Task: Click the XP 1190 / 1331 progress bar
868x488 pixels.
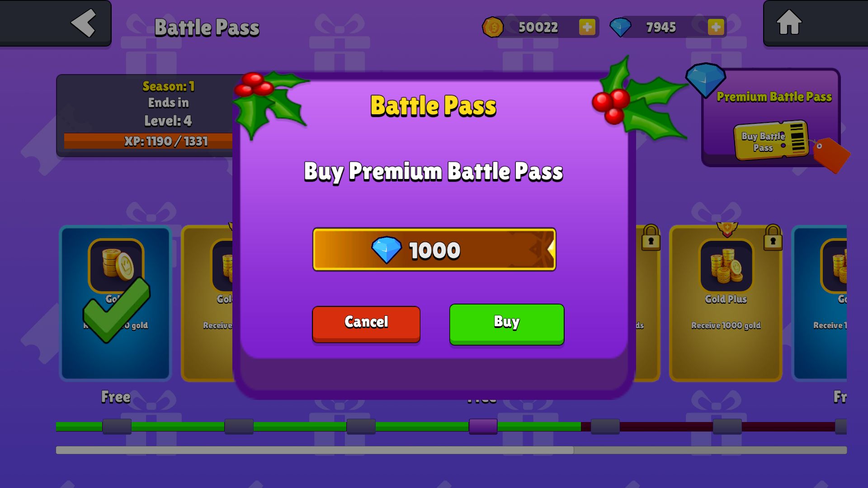Action: click(x=148, y=141)
